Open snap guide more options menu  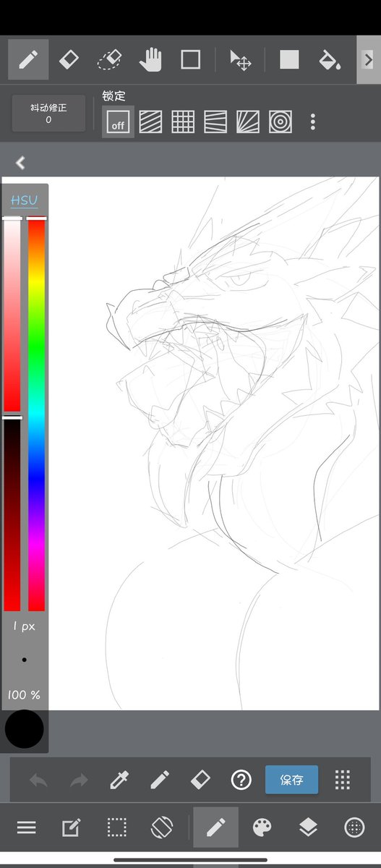312,122
